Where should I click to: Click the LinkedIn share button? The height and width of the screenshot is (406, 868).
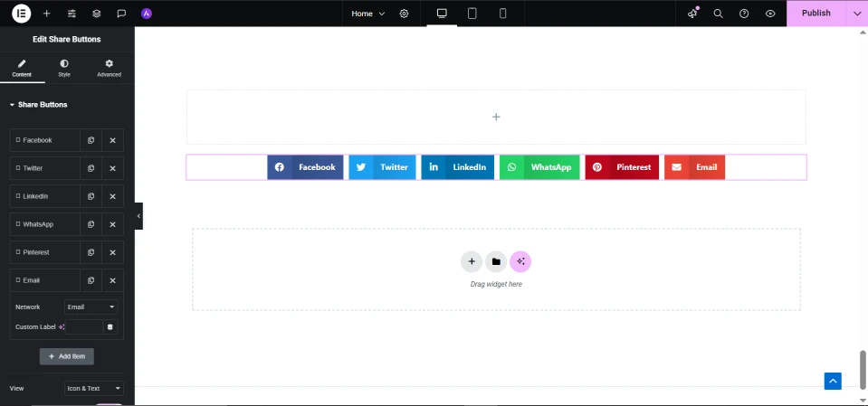tap(457, 167)
